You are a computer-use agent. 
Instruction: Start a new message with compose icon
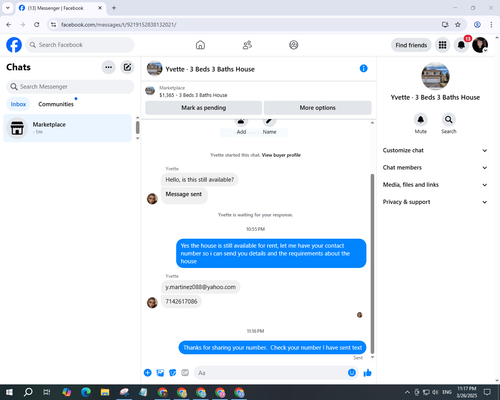tap(127, 67)
